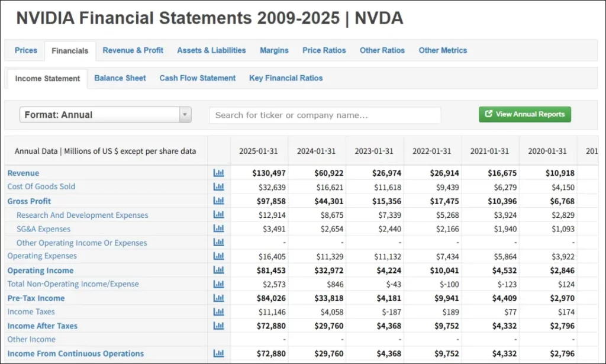Screen dimensions: 606x364
Task: Click the Research And Development Expenses link
Action: tap(82, 215)
